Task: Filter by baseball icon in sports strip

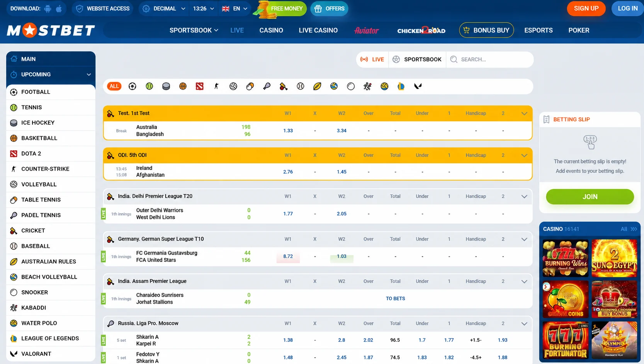Action: pyautogui.click(x=301, y=86)
